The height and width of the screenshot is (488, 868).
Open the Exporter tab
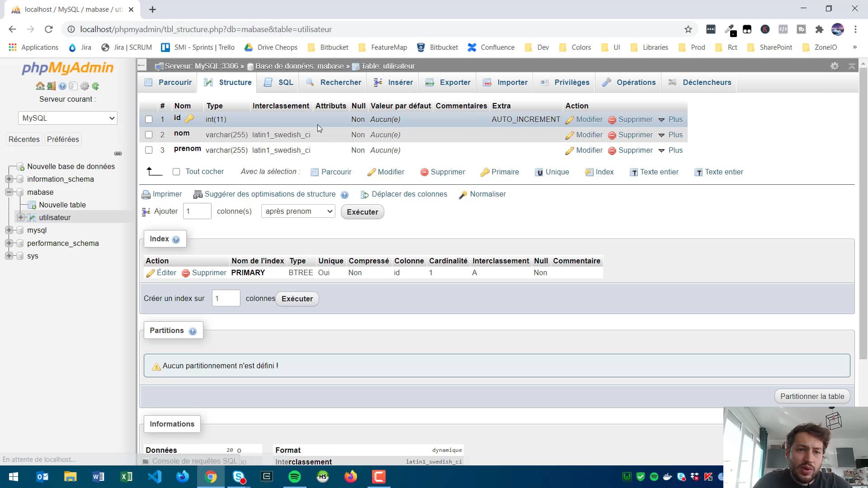click(x=448, y=82)
